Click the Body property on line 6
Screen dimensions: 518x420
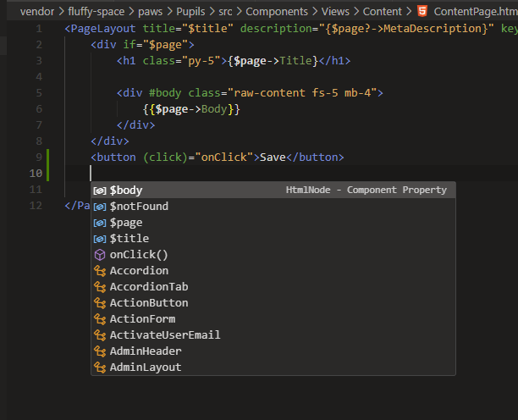click(214, 109)
